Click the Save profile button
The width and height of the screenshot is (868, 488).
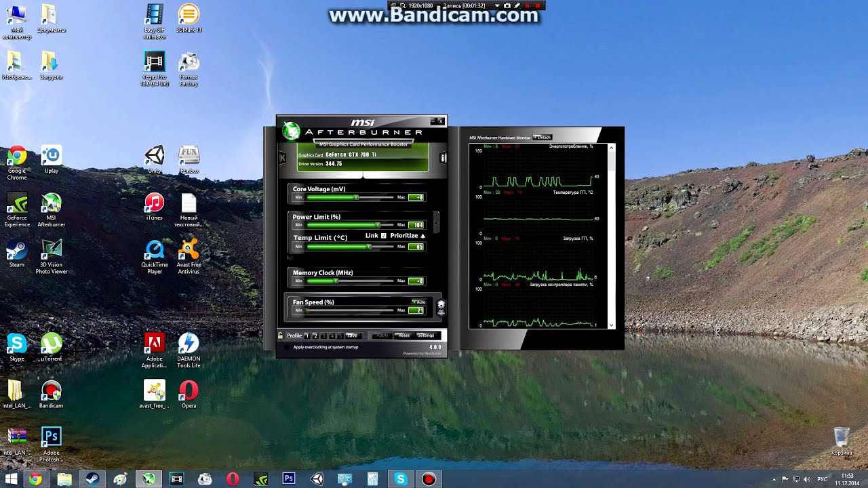(353, 335)
